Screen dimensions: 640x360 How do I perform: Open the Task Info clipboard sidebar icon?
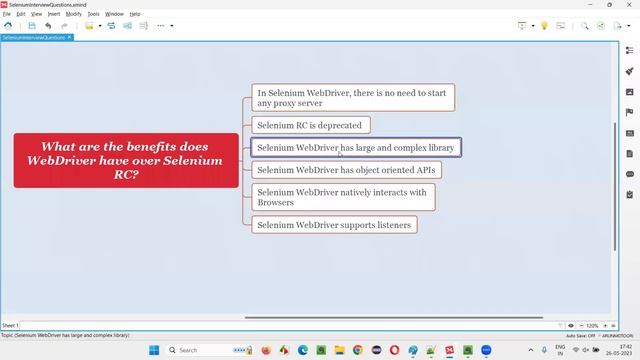[x=630, y=195]
